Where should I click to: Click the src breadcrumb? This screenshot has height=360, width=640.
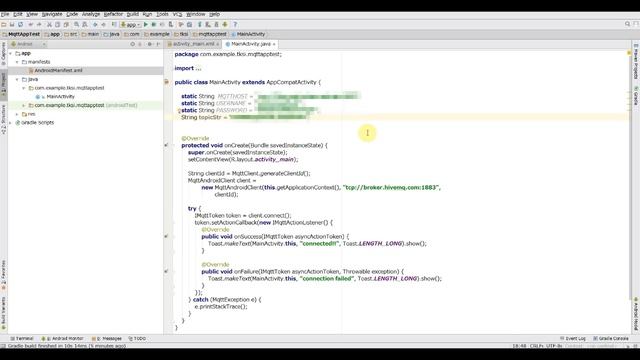71,34
